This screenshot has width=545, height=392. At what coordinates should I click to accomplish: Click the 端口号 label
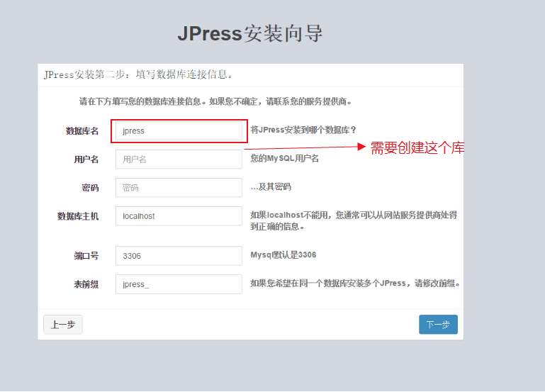(86, 256)
